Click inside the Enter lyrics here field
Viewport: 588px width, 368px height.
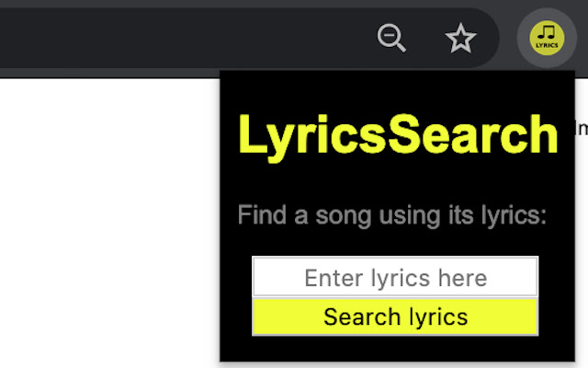(395, 277)
